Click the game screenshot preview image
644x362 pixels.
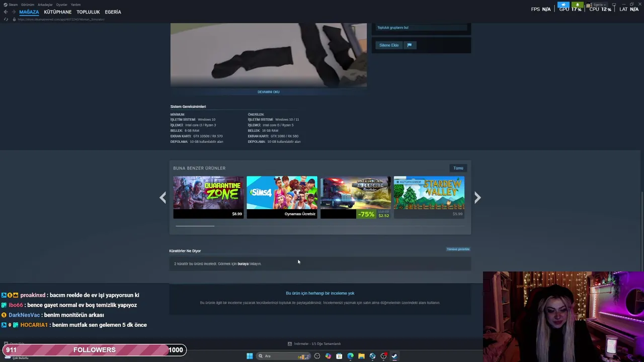click(269, 55)
